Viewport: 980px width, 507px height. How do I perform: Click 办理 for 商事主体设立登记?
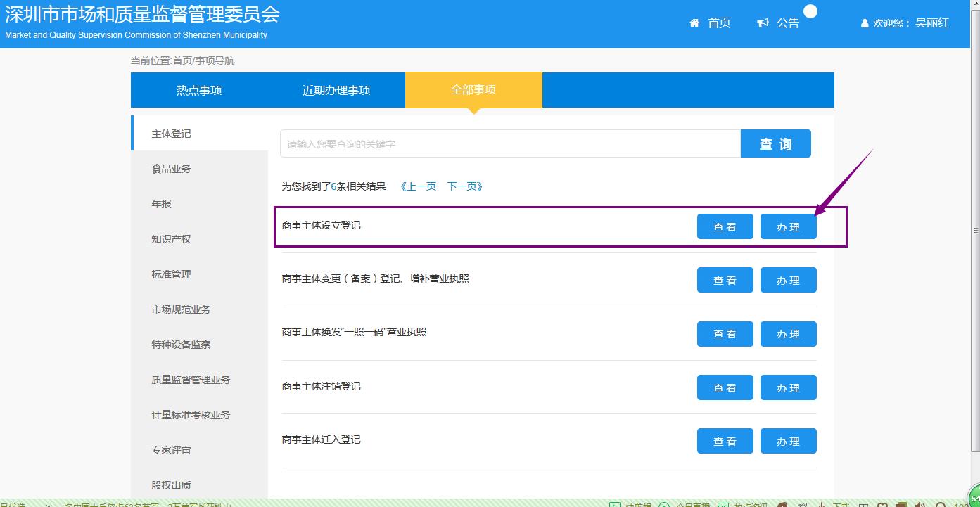tap(788, 227)
